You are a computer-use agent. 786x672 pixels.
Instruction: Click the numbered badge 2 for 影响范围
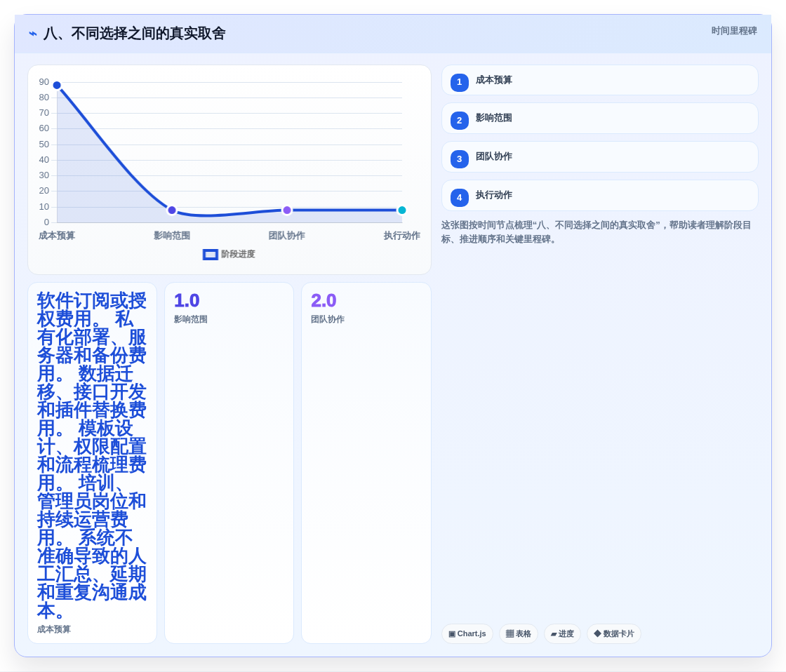(x=459, y=120)
